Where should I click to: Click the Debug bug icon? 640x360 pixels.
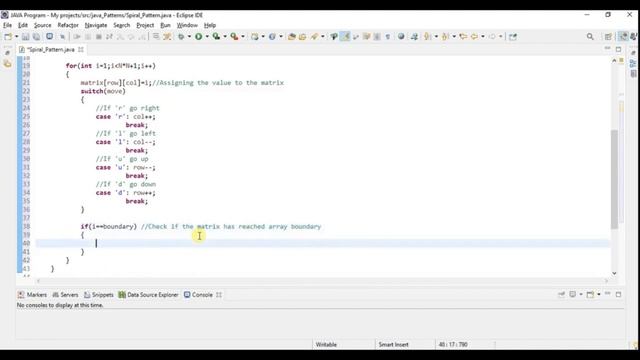(181, 37)
